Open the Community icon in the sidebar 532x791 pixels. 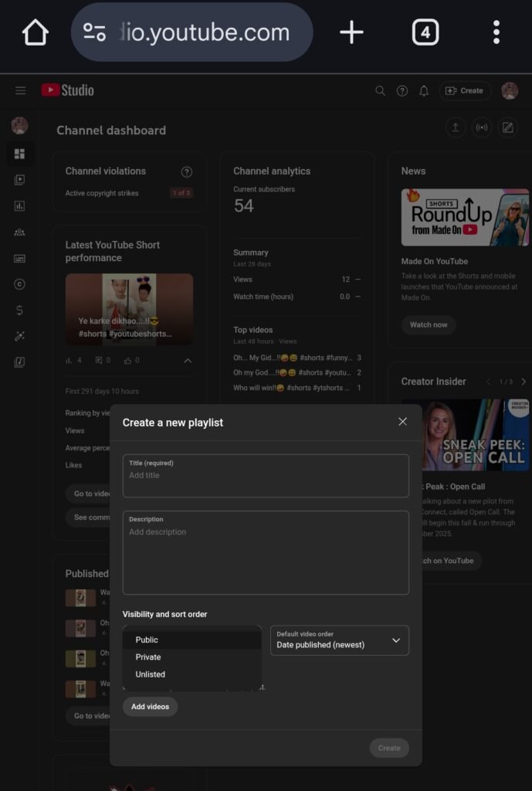(x=19, y=232)
